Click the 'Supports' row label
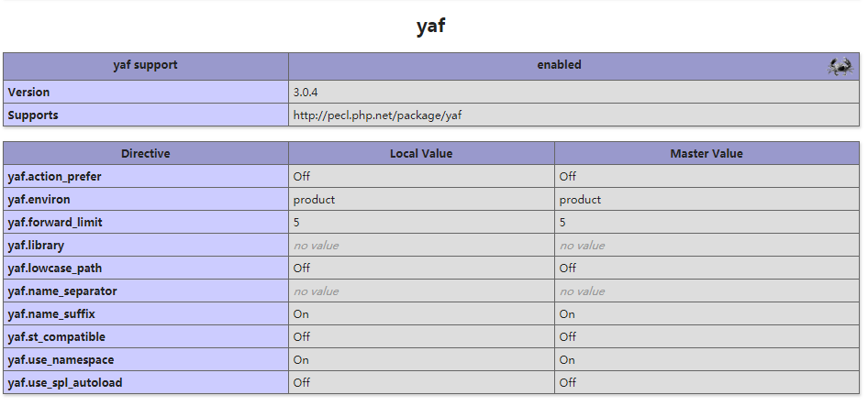The height and width of the screenshot is (406, 868). [x=33, y=115]
